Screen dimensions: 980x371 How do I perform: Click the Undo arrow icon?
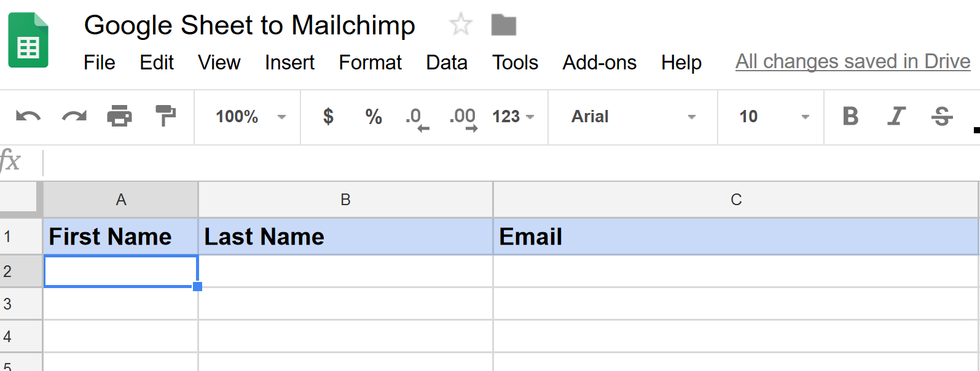[x=28, y=116]
